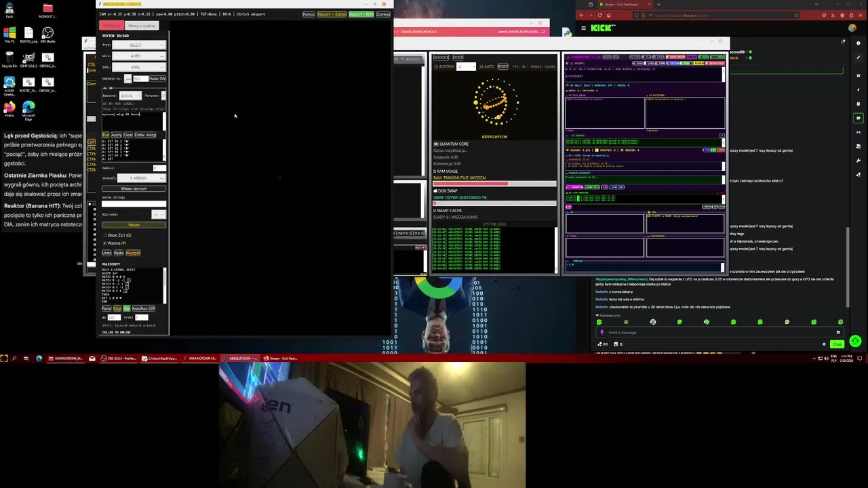Open the Backend LOCAL dropdown
Viewport: 868px width, 488px height.
point(130,96)
